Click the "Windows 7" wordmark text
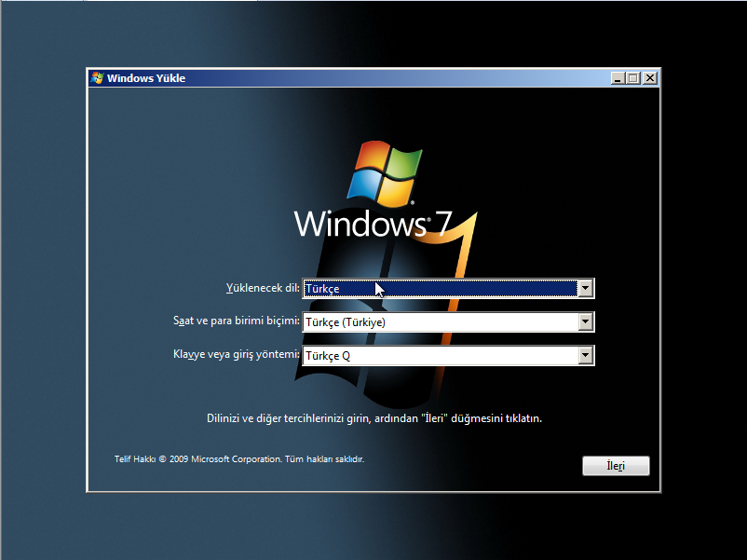 [373, 225]
